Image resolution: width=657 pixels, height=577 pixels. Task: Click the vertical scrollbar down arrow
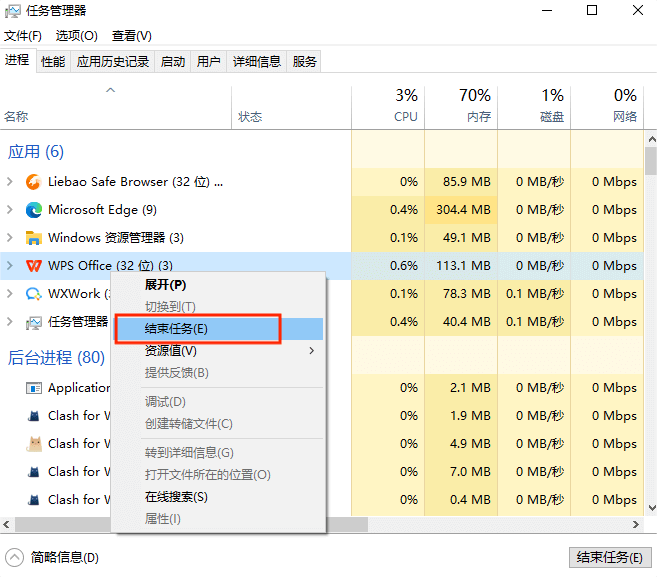(x=650, y=509)
